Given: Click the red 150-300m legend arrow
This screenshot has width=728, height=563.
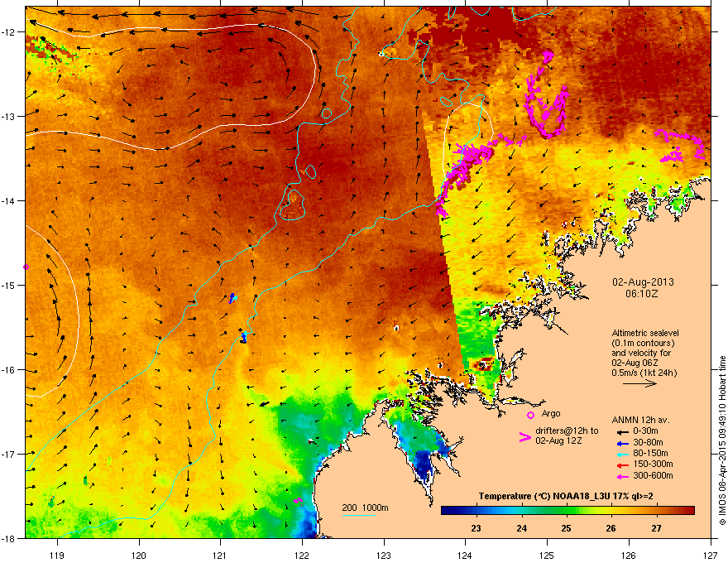Looking at the screenshot, I should coord(621,464).
